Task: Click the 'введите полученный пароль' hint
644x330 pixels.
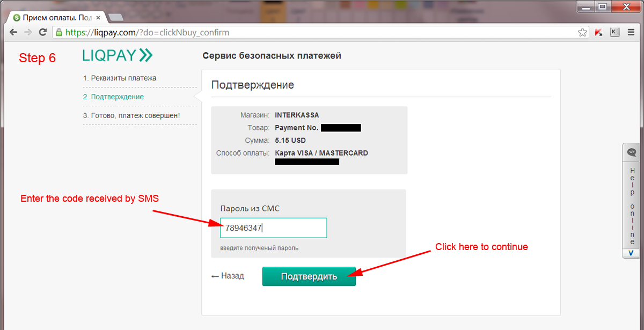Action: 259,248
